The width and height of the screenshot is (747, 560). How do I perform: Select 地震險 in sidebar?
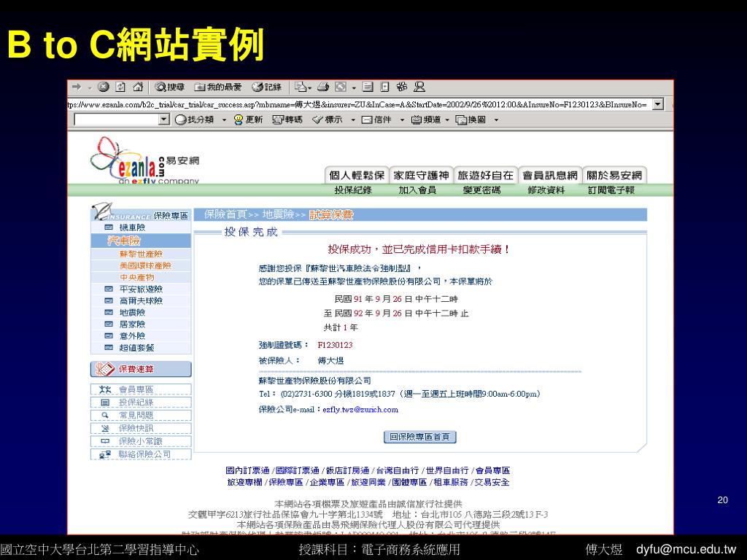[x=132, y=312]
